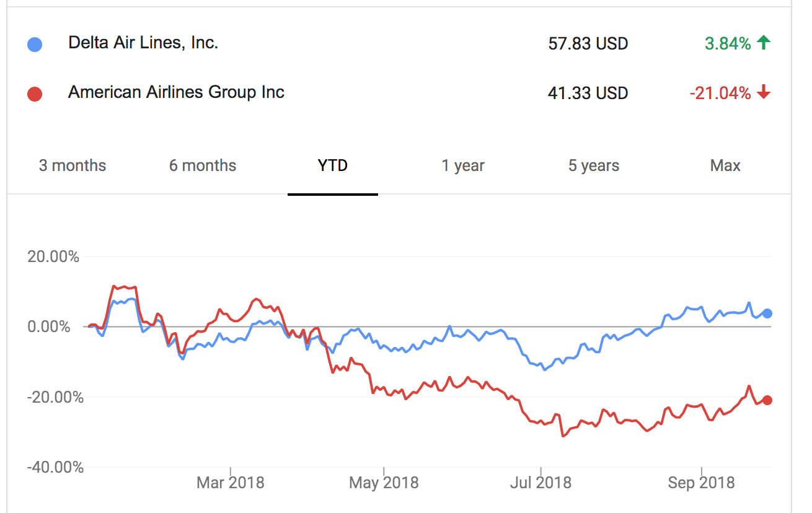The width and height of the screenshot is (812, 513).
Task: Click the blue Delta Air Lines legend dot
Action: (x=35, y=43)
